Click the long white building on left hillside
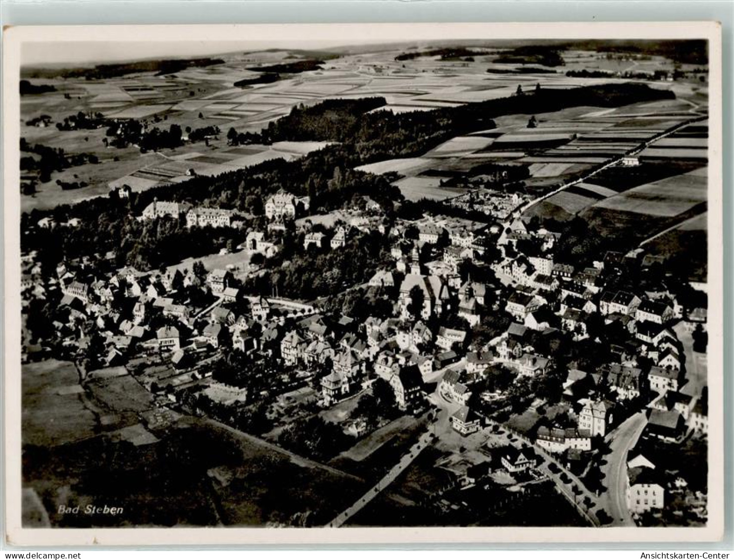This screenshot has width=734, height=560. point(209,216)
